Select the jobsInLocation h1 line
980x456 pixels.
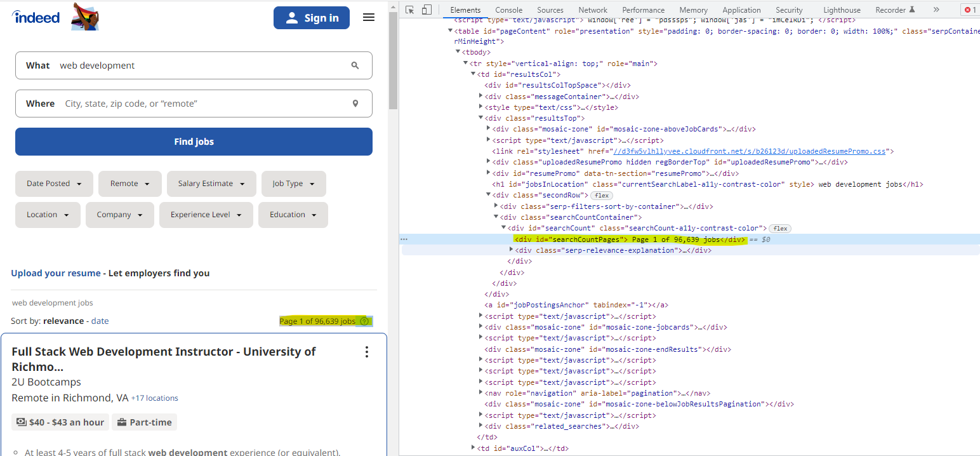coord(708,184)
